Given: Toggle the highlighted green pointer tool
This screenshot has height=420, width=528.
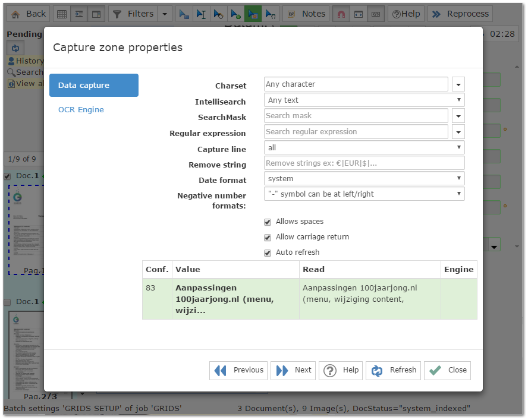Looking at the screenshot, I should coord(253,14).
